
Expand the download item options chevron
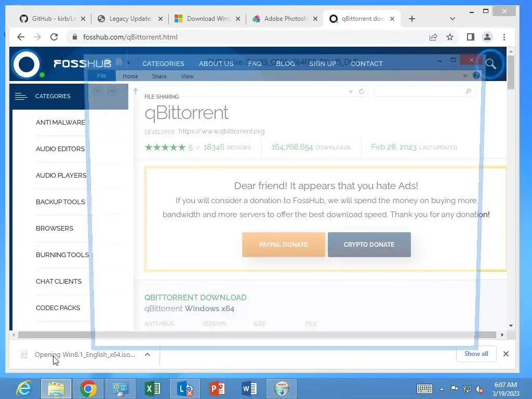coord(148,354)
